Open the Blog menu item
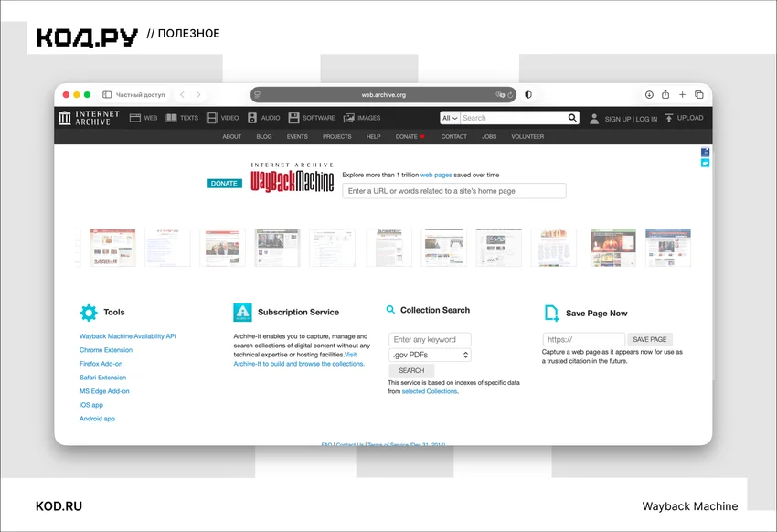 [x=264, y=137]
